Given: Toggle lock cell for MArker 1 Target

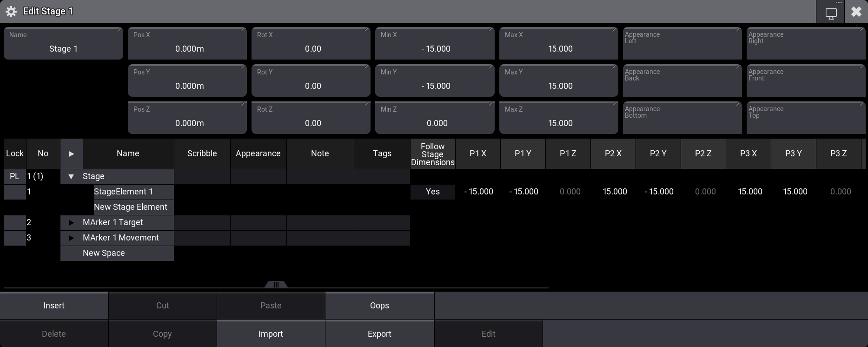Looking at the screenshot, I should coord(15,222).
